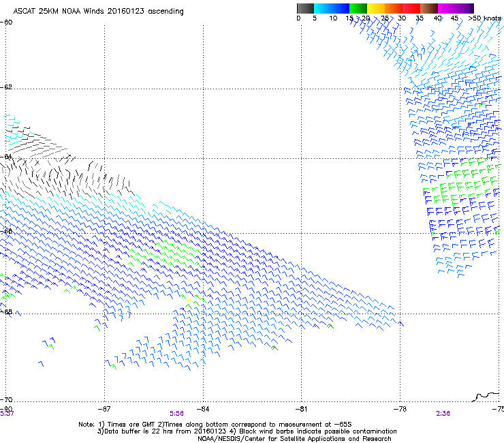Click the purple '5:57' pass time label
Screen dimensions: 504x443
pyautogui.click(x=7, y=414)
